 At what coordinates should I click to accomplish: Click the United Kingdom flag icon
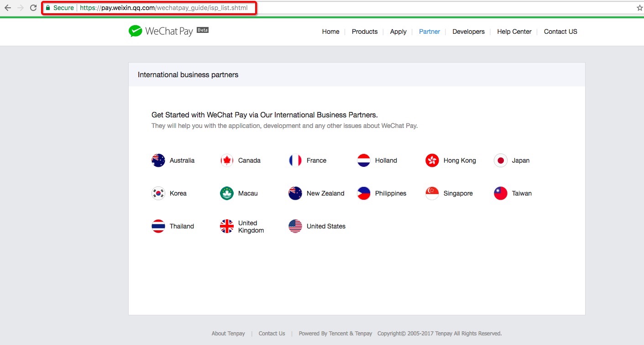(x=227, y=226)
